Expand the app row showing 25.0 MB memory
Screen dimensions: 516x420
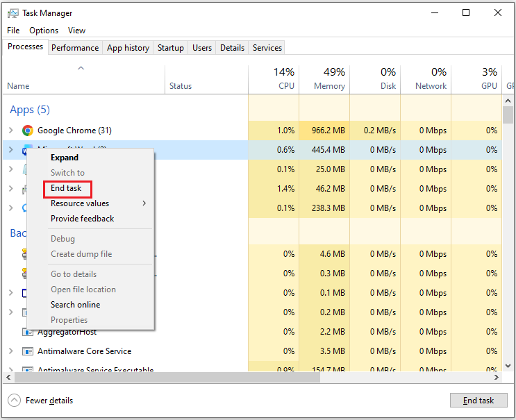11,169
